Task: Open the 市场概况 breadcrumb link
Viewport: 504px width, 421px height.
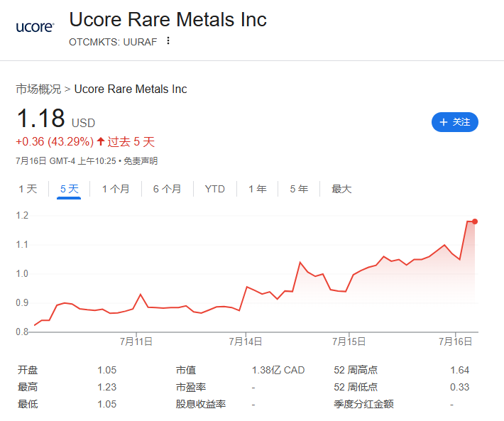Action: pyautogui.click(x=38, y=89)
